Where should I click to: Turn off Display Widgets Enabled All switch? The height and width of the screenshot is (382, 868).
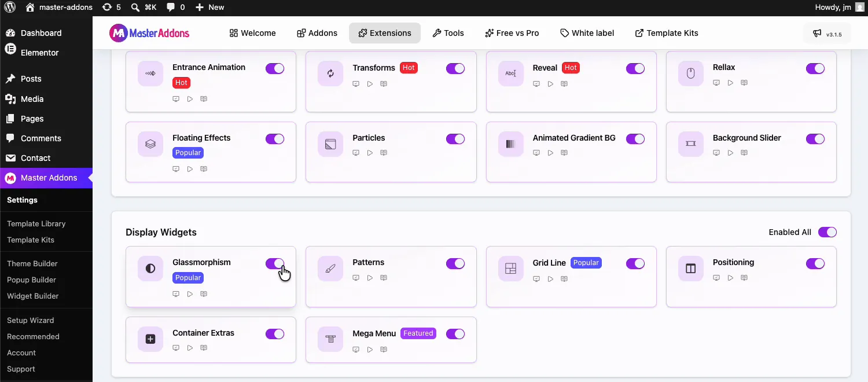tap(827, 232)
